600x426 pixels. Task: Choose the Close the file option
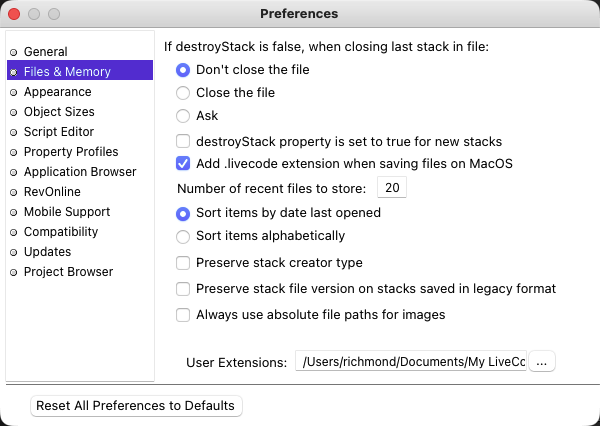[x=183, y=92]
